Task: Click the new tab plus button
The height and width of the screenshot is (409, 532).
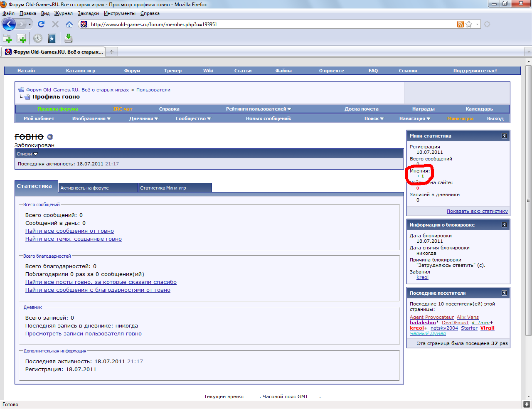Action: click(111, 52)
